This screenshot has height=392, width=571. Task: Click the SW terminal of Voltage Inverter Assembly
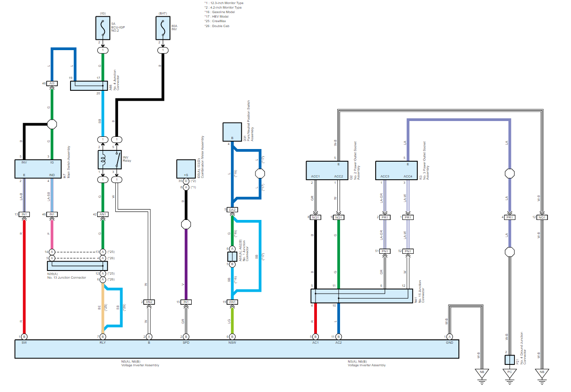click(x=24, y=343)
